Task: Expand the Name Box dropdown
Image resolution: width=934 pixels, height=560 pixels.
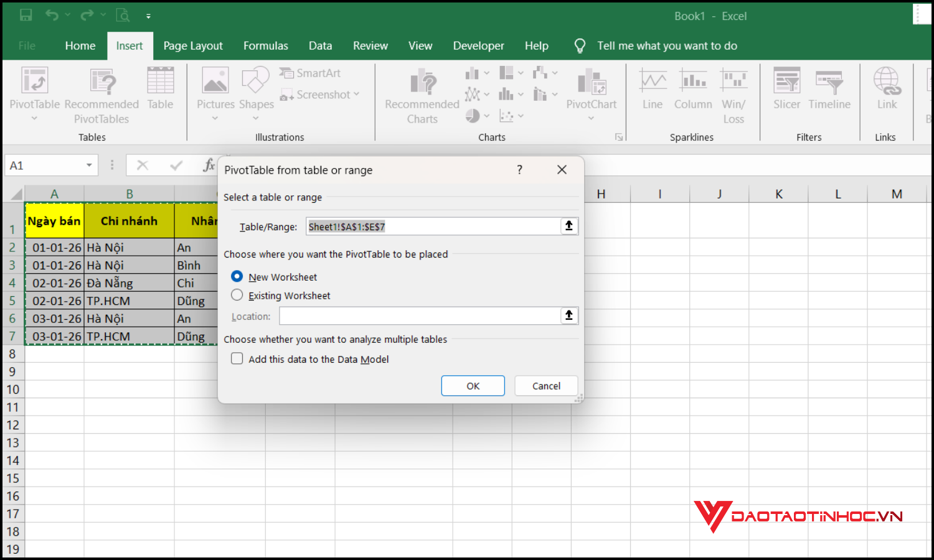Action: point(87,165)
